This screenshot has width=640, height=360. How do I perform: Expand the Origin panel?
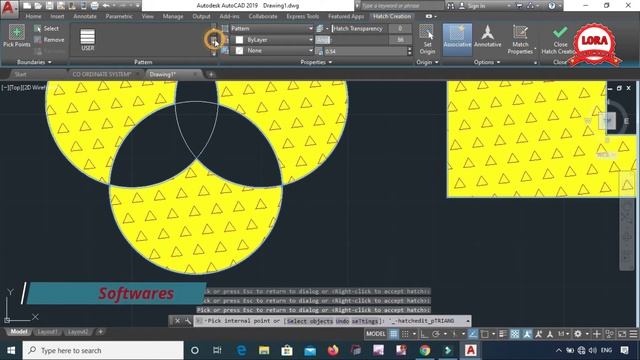click(x=427, y=62)
